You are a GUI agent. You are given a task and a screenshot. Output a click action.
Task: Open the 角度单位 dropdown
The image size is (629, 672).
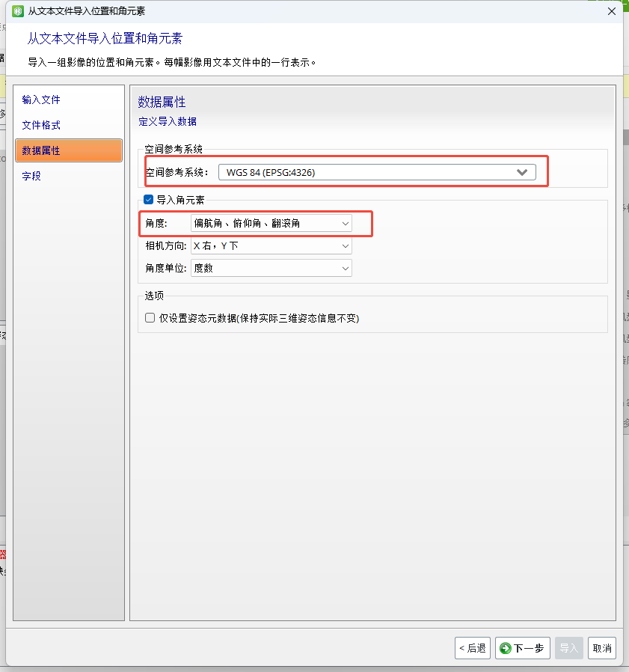[345, 268]
